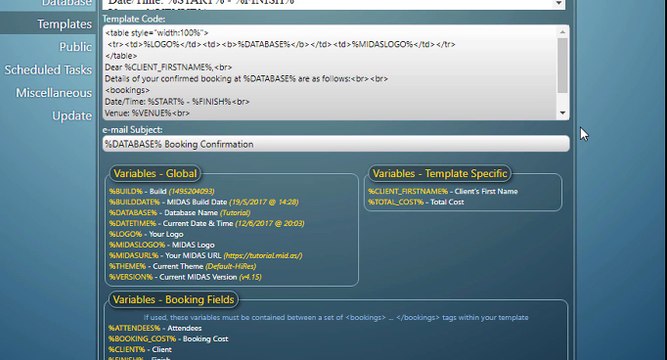
Task: Insert the %MIDASURL% variable
Action: point(134,255)
